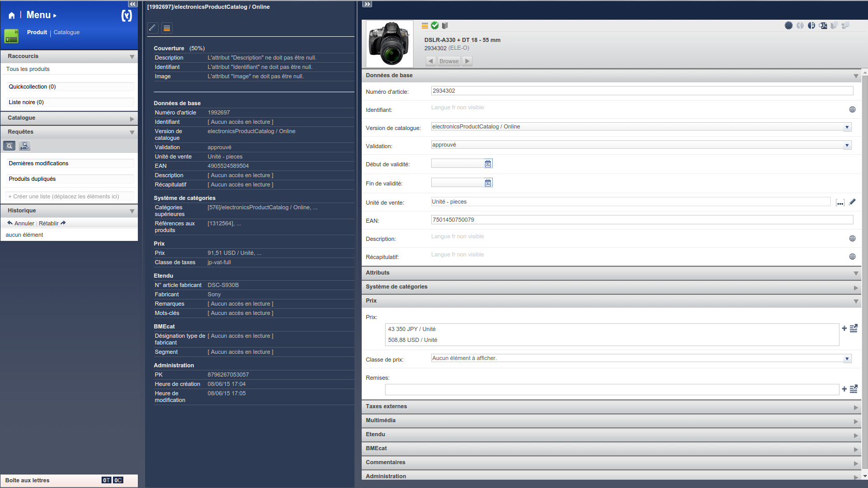Click the Browse button

[449, 61]
